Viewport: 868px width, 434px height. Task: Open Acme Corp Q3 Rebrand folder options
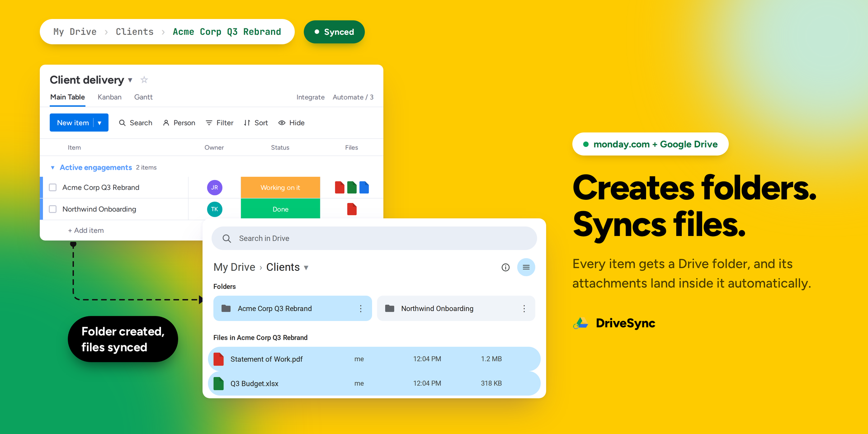click(361, 308)
